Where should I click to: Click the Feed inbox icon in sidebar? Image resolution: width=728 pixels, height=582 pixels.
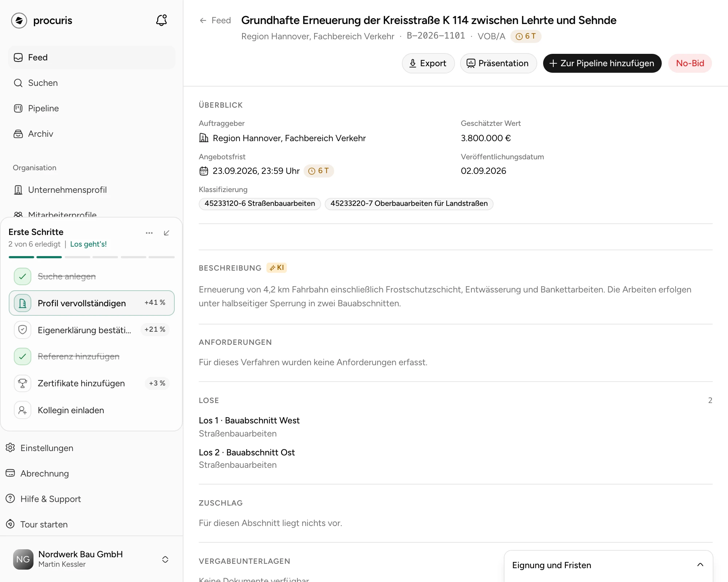tap(18, 57)
